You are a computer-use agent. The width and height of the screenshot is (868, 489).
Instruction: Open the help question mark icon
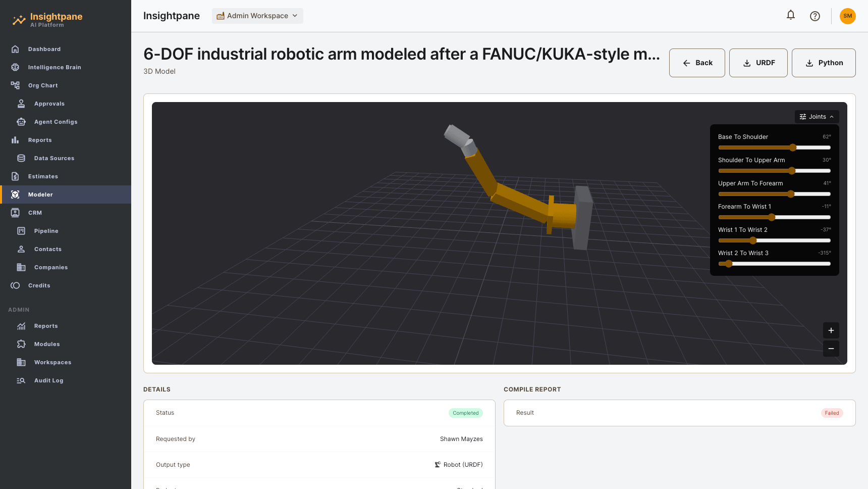815,16
